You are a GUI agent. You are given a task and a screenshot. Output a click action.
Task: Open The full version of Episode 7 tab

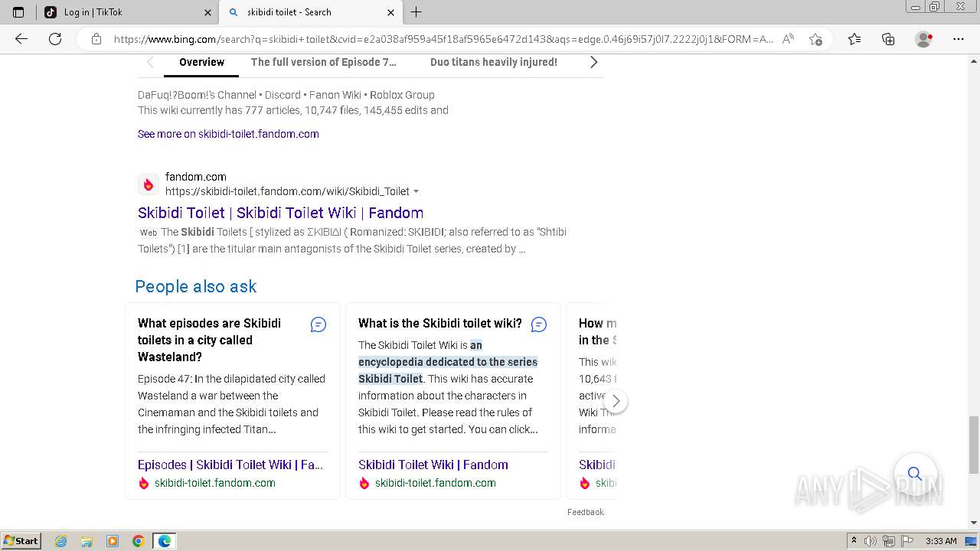(x=324, y=62)
